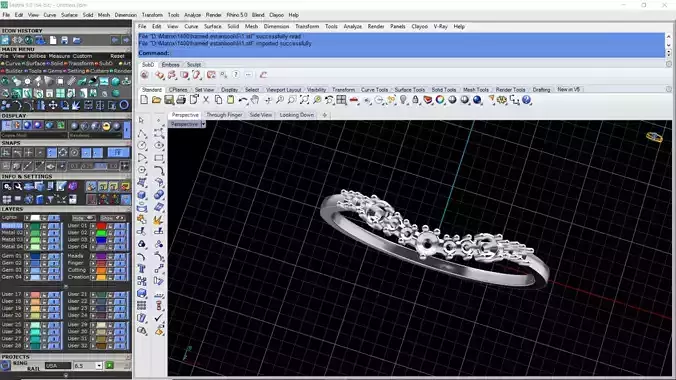The image size is (676, 380).
Task: Click the green play button in Projects
Action: pyautogui.click(x=110, y=365)
